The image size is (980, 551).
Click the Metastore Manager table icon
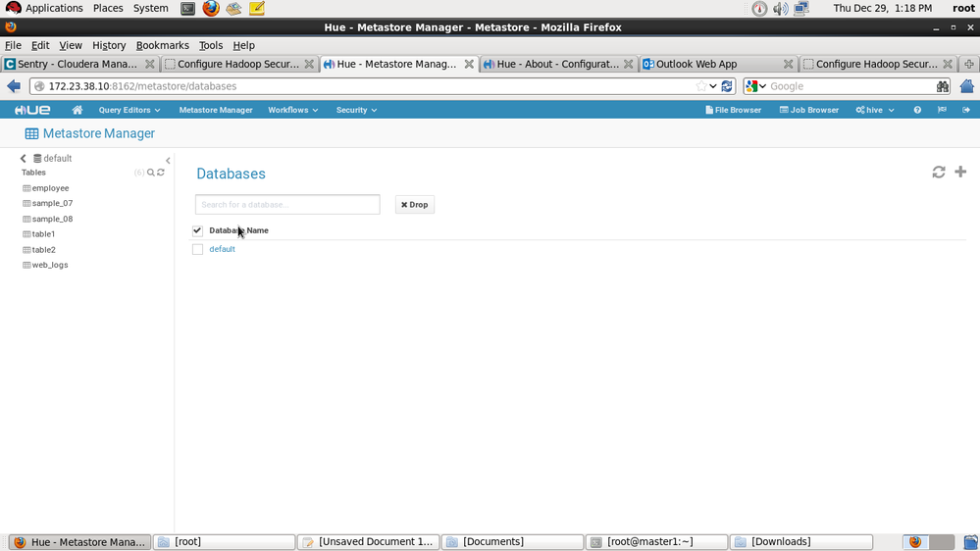[31, 133]
